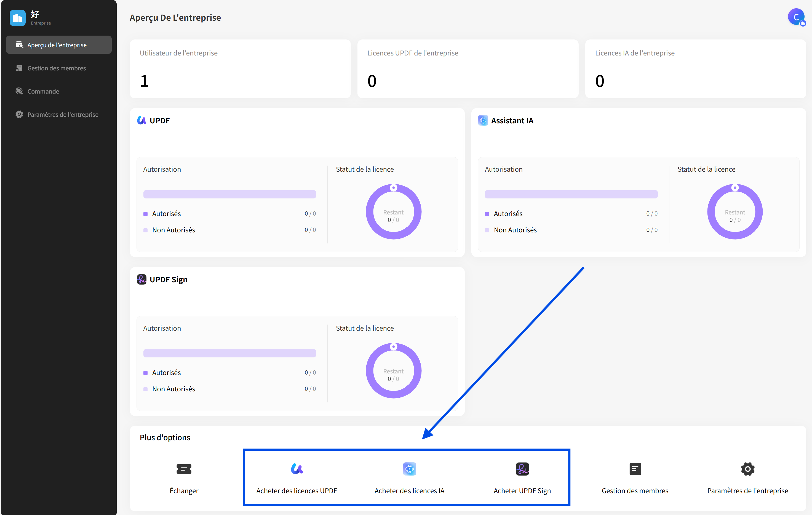The height and width of the screenshot is (515, 812).
Task: Click Non Autorisés legend in UPDF Sign card
Action: point(174,389)
